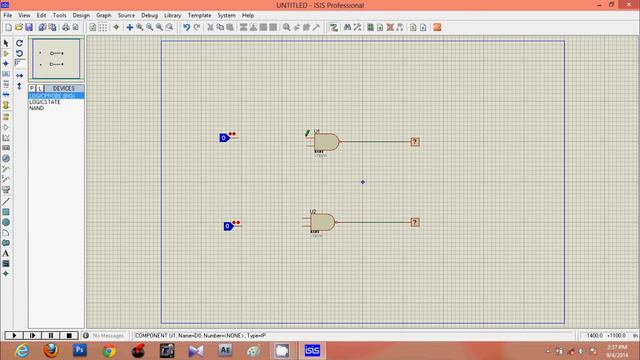The width and height of the screenshot is (640, 360).
Task: Undo the last action
Action: [x=187, y=27]
